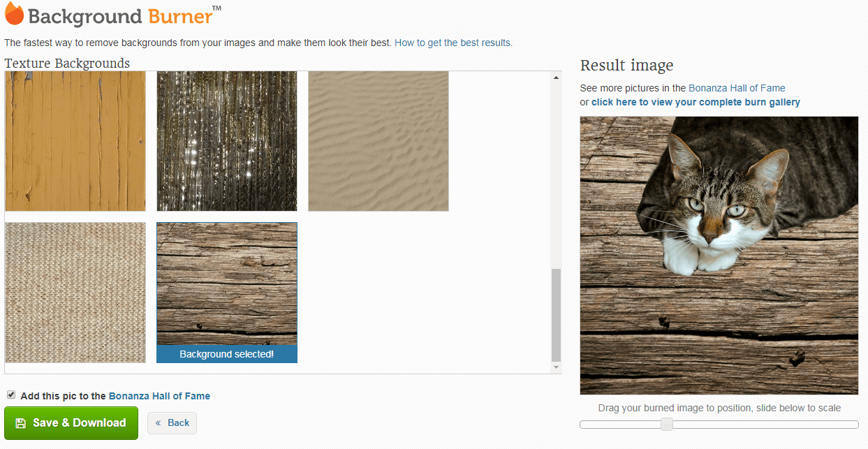Image resolution: width=868 pixels, height=449 pixels.
Task: Pick the burlap canvas texture background
Action: [x=75, y=293]
